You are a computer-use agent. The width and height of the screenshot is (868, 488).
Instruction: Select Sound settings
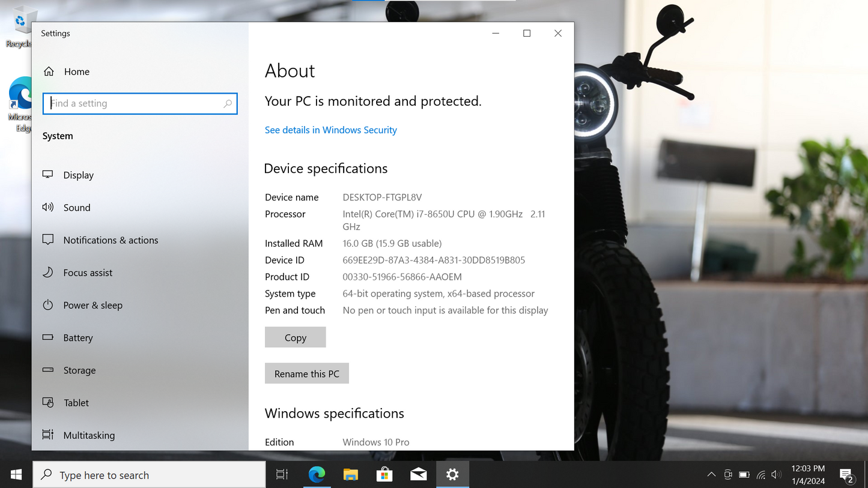[77, 207]
